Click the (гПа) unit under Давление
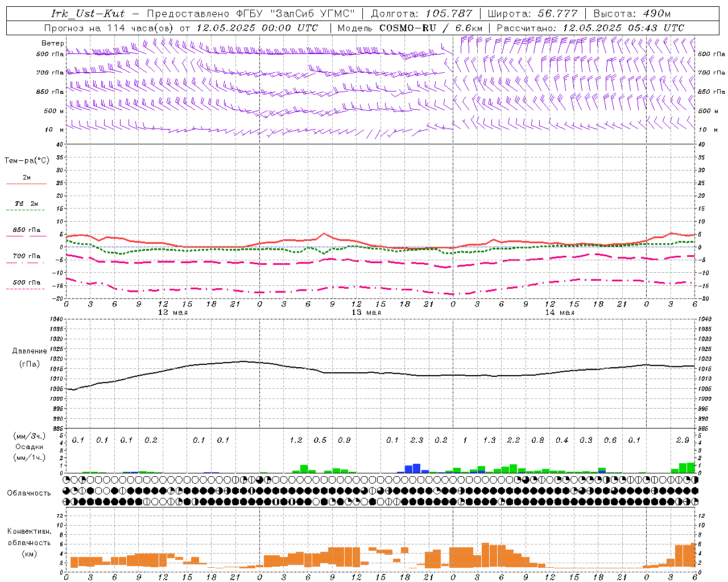Screen dimensions: 728x582 pyautogui.click(x=29, y=364)
